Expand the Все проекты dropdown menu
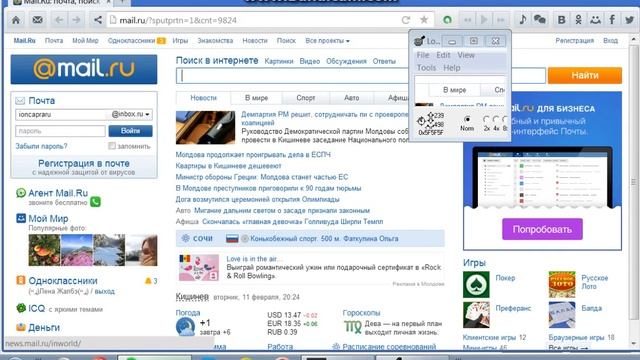 pos(327,41)
